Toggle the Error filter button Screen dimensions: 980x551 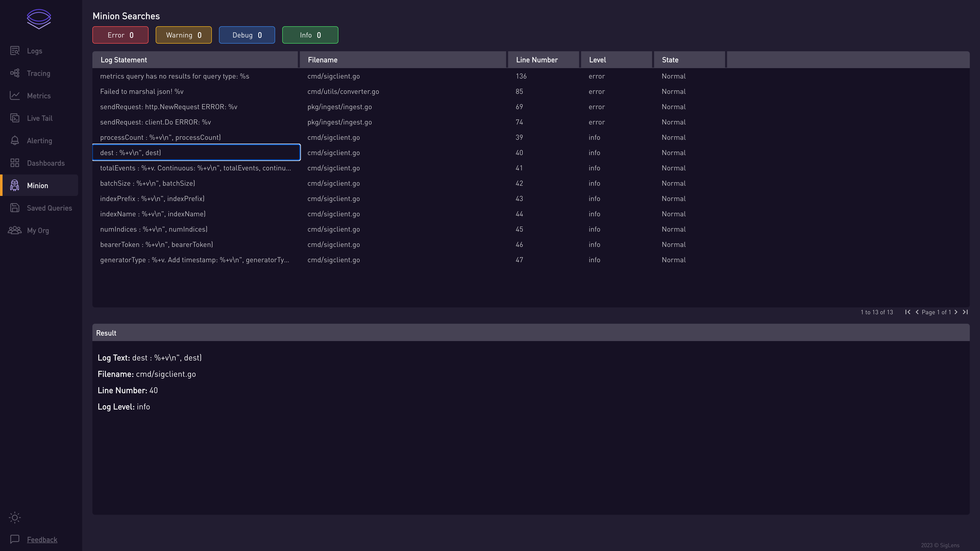pos(120,35)
